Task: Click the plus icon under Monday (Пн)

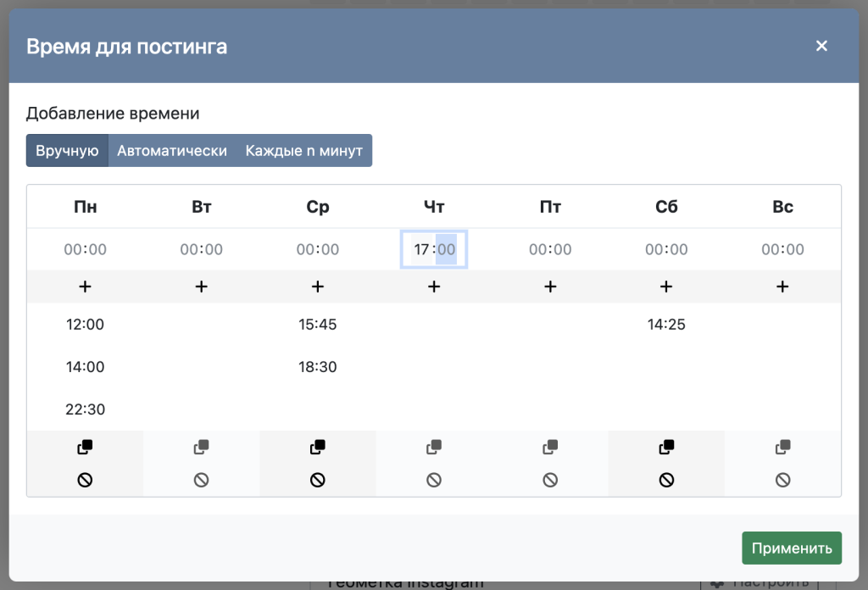Action: click(x=85, y=287)
